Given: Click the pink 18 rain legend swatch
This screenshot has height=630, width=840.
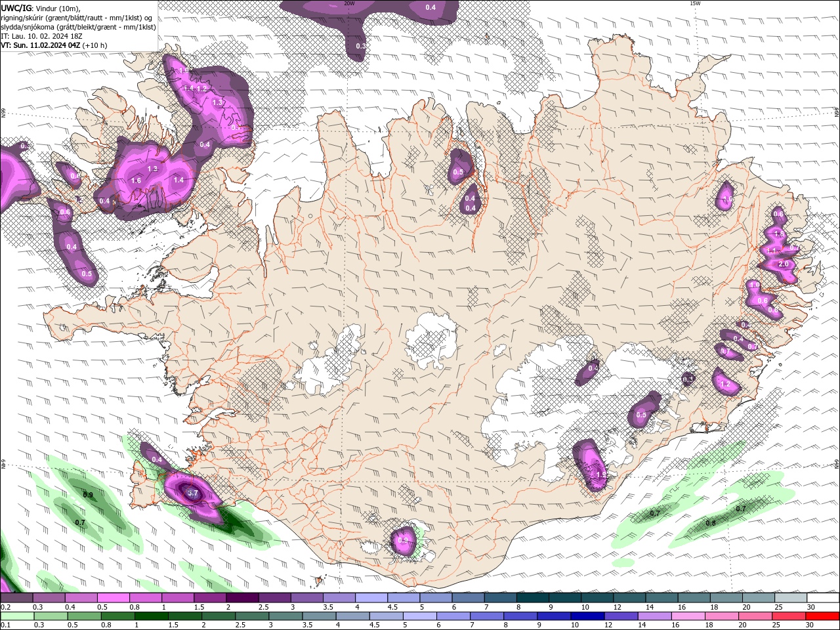Looking at the screenshot, I should (722, 616).
